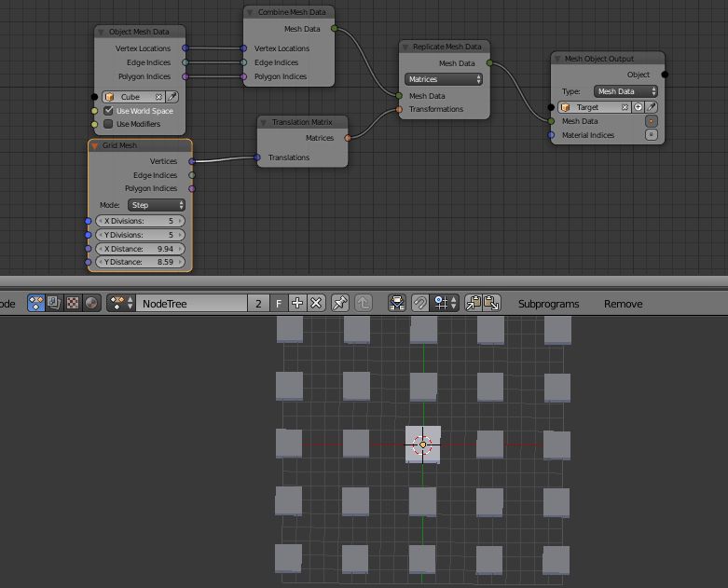The width and height of the screenshot is (728, 588).
Task: Adjust the X Divisions value field
Action: (140, 221)
